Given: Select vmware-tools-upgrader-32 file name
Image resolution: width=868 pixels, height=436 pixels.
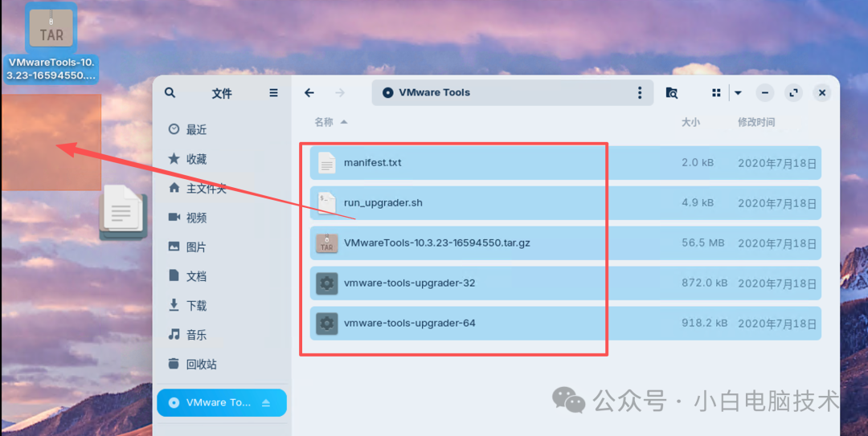Looking at the screenshot, I should (x=410, y=283).
